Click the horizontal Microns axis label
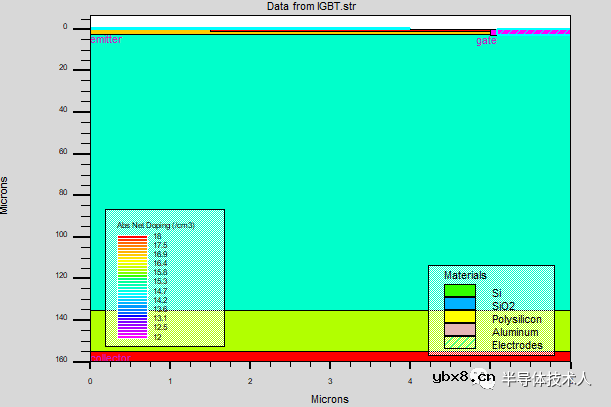This screenshot has height=407, width=611. pyautogui.click(x=329, y=399)
